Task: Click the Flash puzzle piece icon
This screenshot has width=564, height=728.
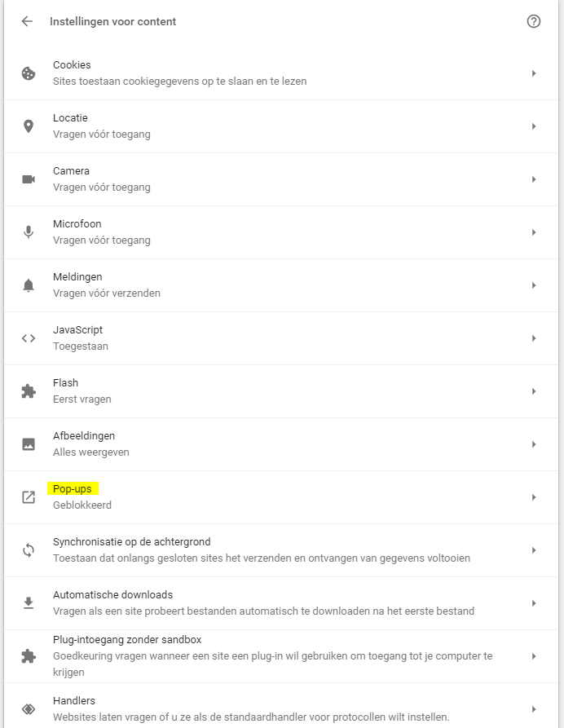Action: point(29,391)
